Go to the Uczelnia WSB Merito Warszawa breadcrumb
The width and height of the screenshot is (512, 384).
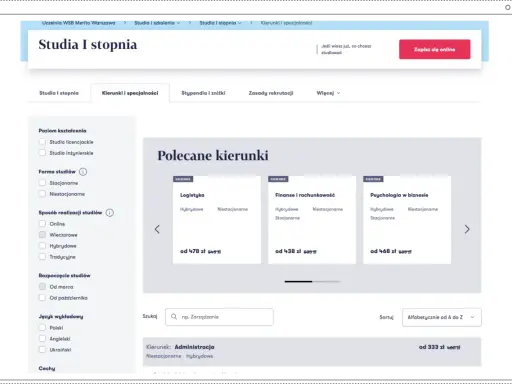coord(79,23)
